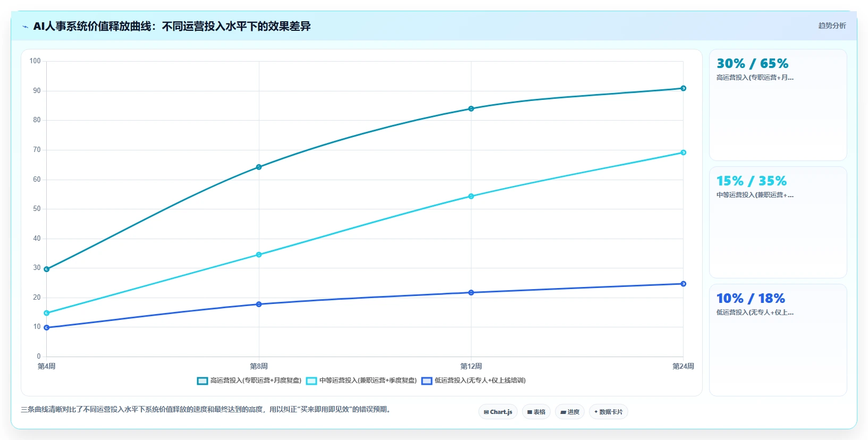Click the 50 y-axis label
This screenshot has width=868, height=440.
[x=37, y=209]
